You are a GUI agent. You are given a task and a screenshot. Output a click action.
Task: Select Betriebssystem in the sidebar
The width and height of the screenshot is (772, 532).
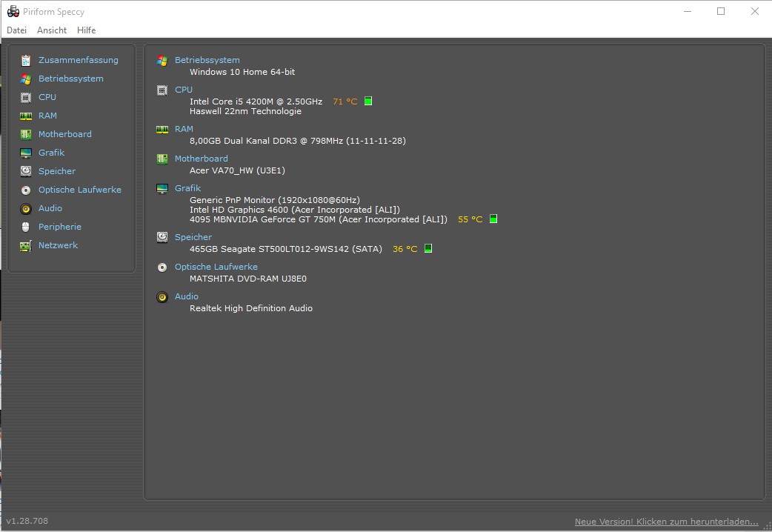click(x=71, y=79)
